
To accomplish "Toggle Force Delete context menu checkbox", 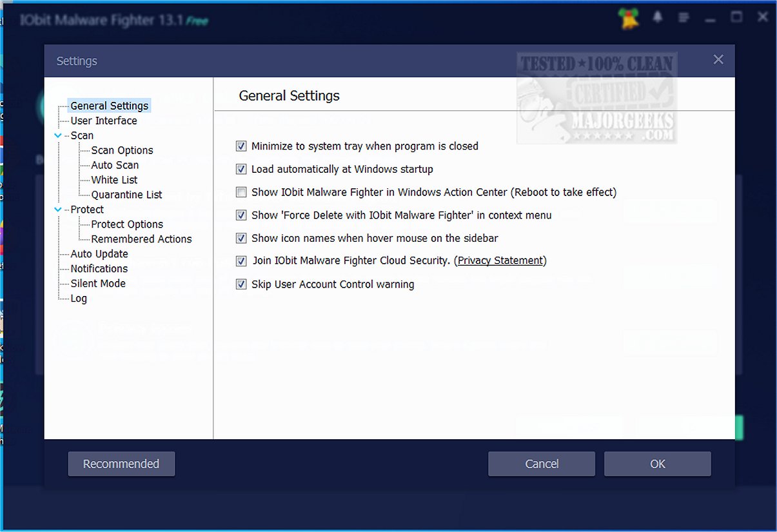I will (241, 215).
